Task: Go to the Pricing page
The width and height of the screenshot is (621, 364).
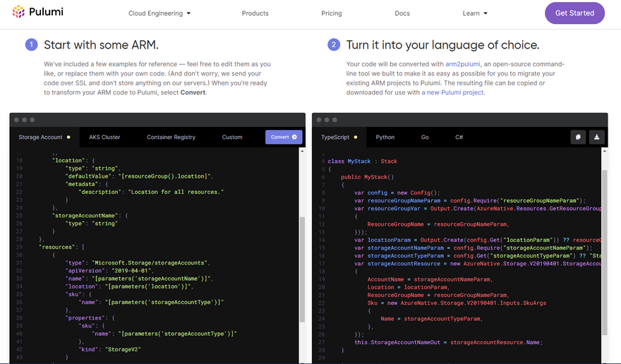Action: point(331,13)
